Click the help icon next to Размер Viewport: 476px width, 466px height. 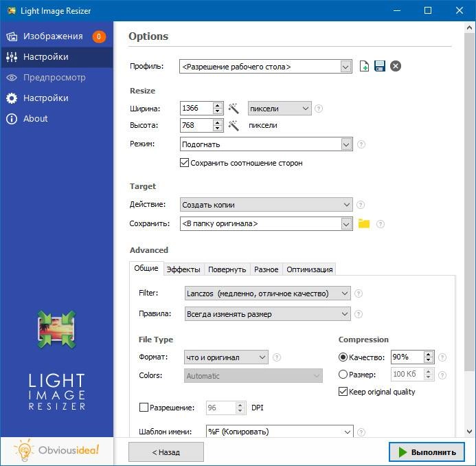(x=442, y=375)
